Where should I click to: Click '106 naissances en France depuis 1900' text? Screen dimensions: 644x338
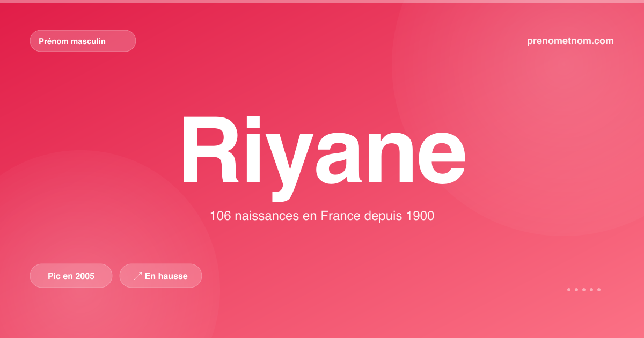coord(322,216)
